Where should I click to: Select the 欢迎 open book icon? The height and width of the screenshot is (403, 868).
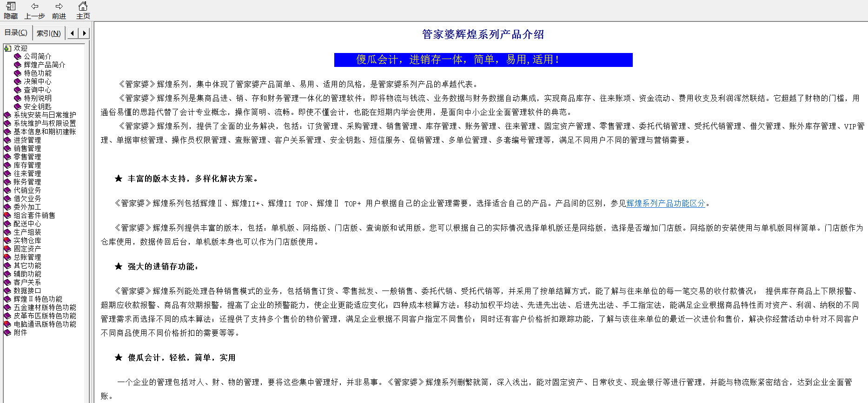coord(8,48)
